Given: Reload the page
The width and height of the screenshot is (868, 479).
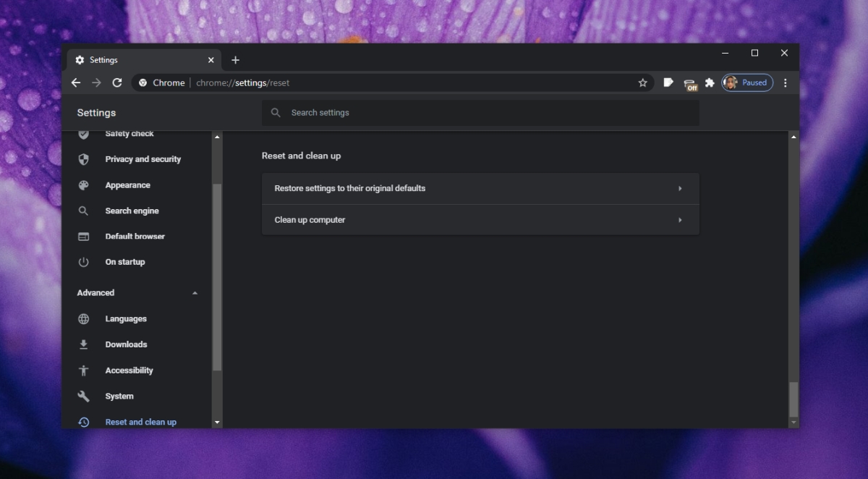Looking at the screenshot, I should 117,82.
